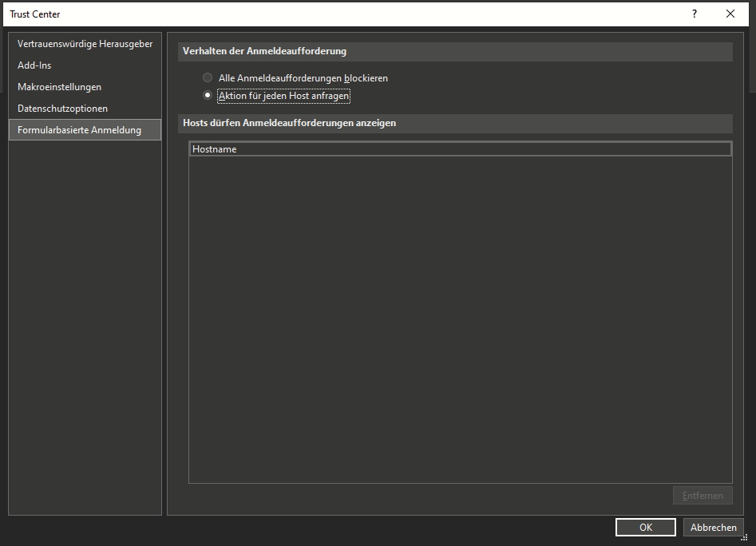The image size is (756, 546).
Task: Select Datenschutzoptionen in the left pane
Action: 62,109
